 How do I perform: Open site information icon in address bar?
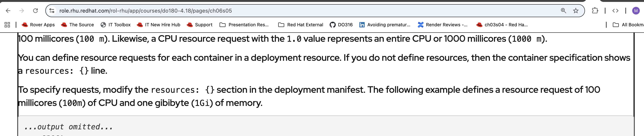coord(52,11)
